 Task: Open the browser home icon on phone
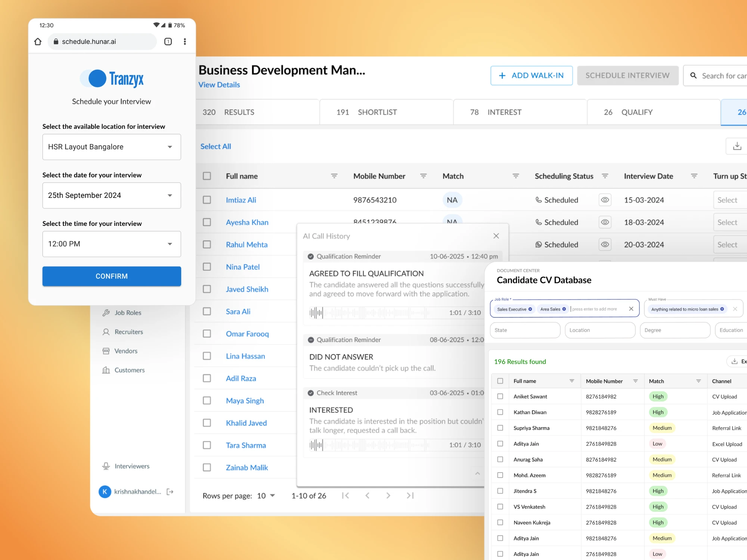tap(38, 41)
